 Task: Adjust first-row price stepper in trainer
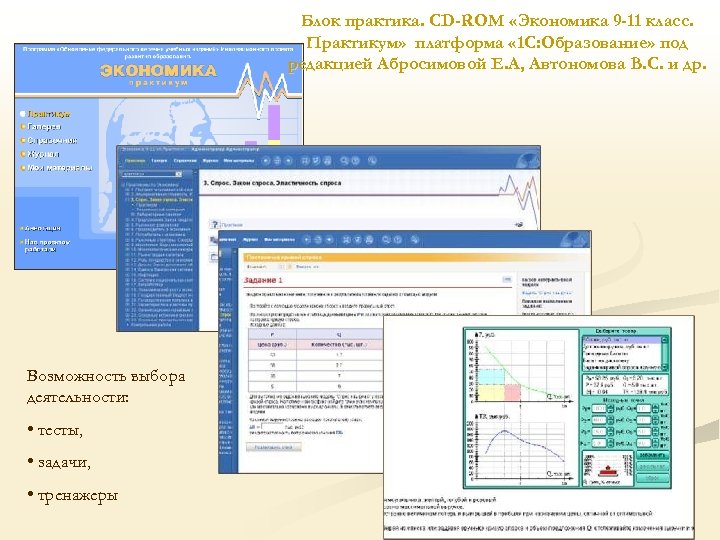tap(611, 408)
